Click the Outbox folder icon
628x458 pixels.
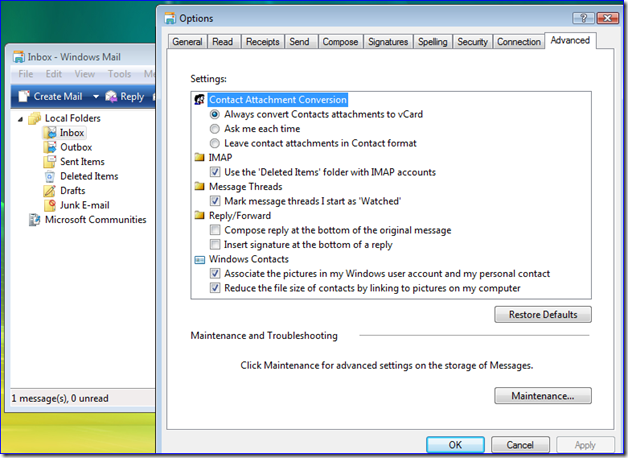[50, 147]
